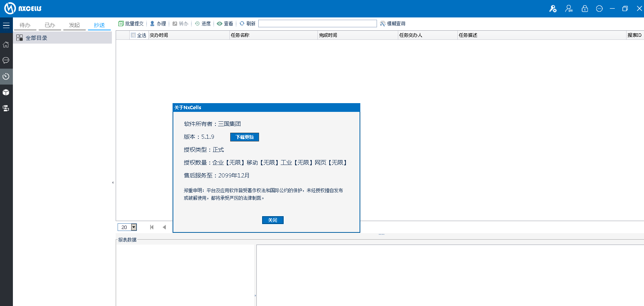Focus the search text field
644x306 pixels.
[317, 24]
